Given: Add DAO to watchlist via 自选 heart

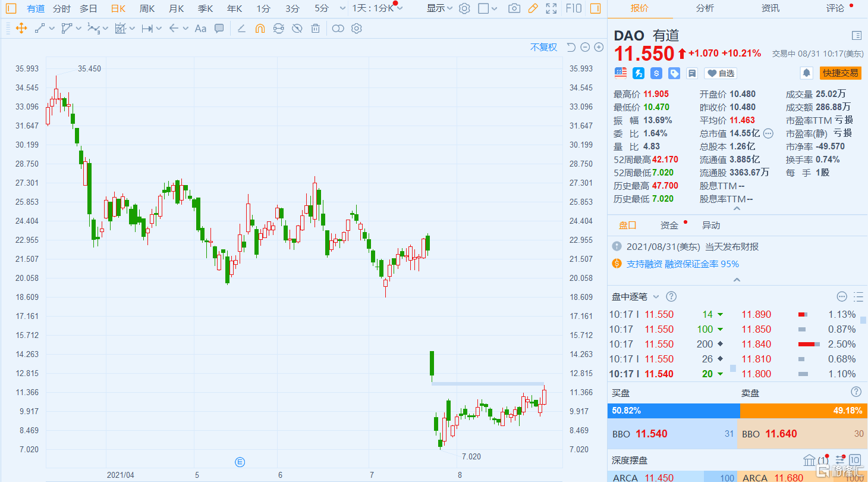Looking at the screenshot, I should coord(720,73).
